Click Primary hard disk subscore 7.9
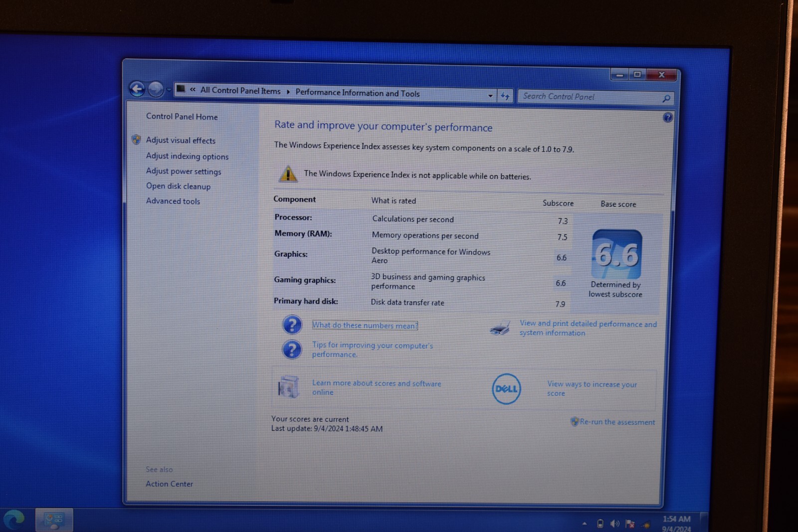 560,304
